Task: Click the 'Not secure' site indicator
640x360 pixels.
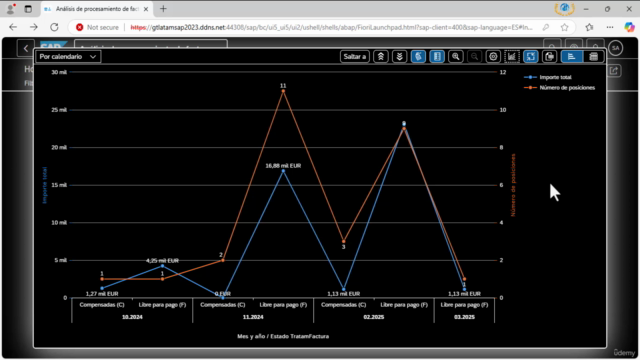Action: click(97, 27)
